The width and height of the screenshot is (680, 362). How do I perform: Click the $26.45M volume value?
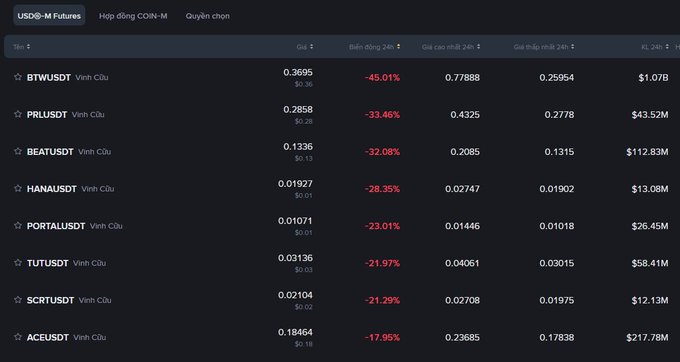point(650,226)
